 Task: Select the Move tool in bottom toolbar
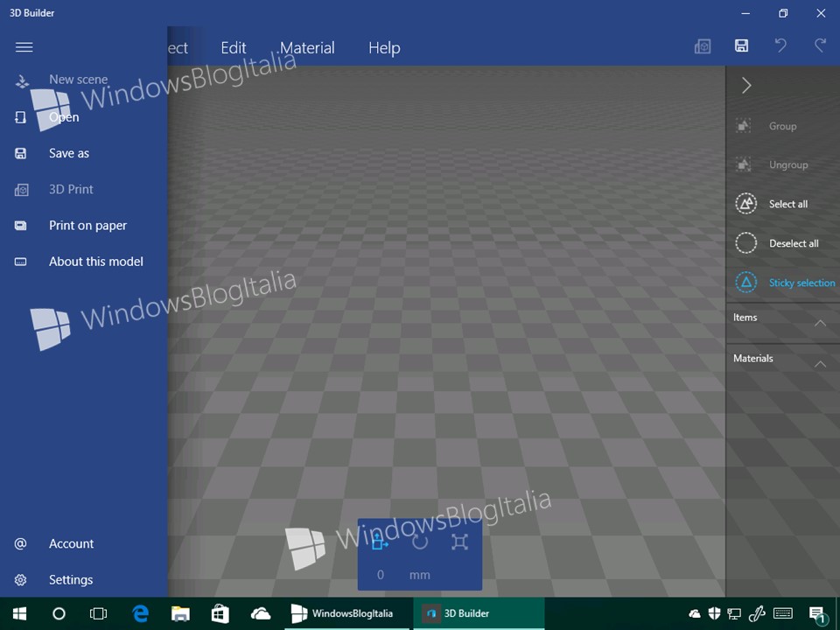coord(379,542)
